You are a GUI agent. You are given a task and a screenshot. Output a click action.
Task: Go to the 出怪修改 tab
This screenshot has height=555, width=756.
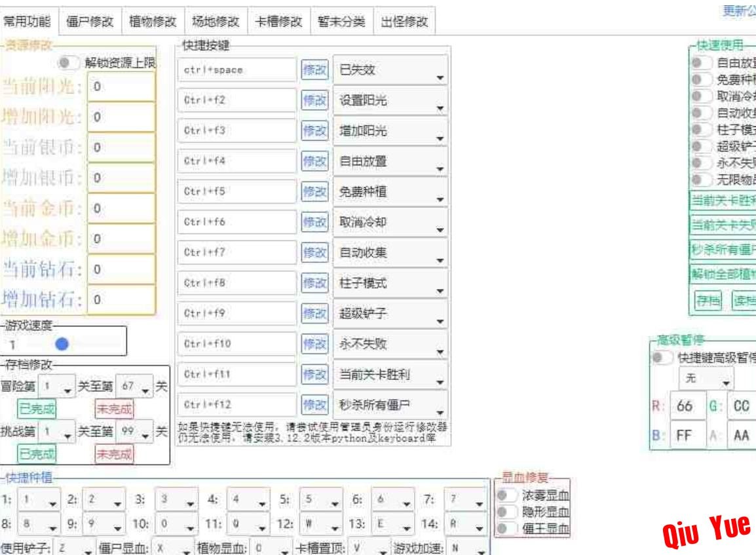tap(404, 22)
